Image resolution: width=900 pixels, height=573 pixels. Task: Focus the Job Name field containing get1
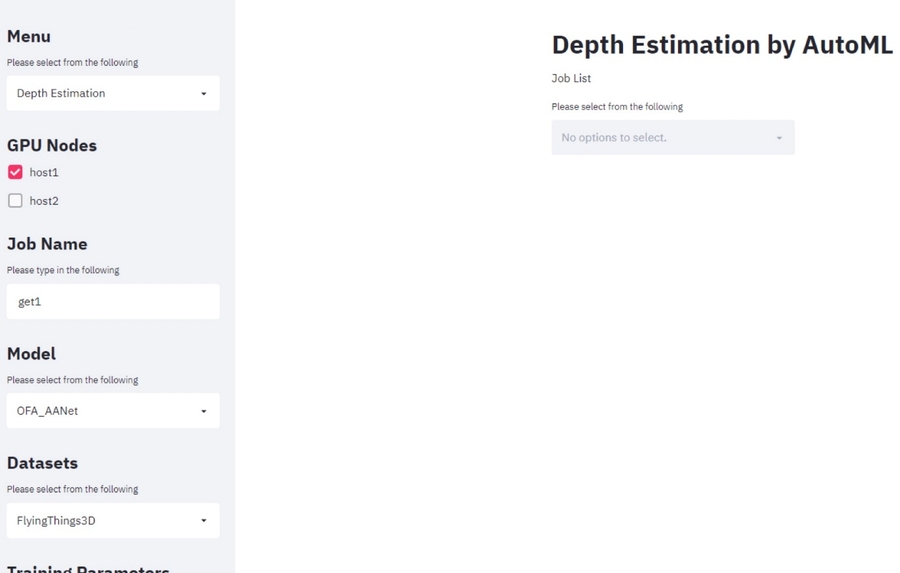click(x=112, y=301)
